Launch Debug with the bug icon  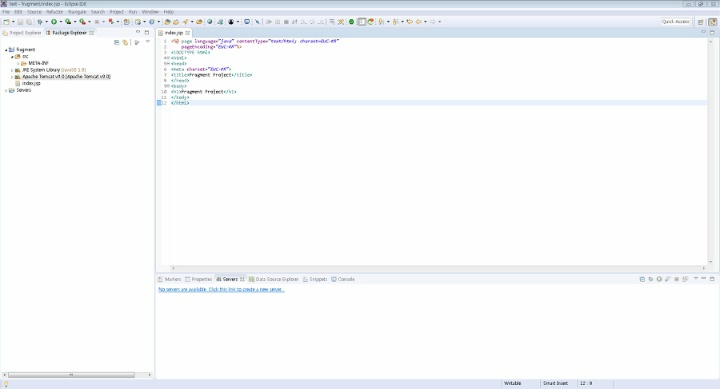click(x=40, y=22)
